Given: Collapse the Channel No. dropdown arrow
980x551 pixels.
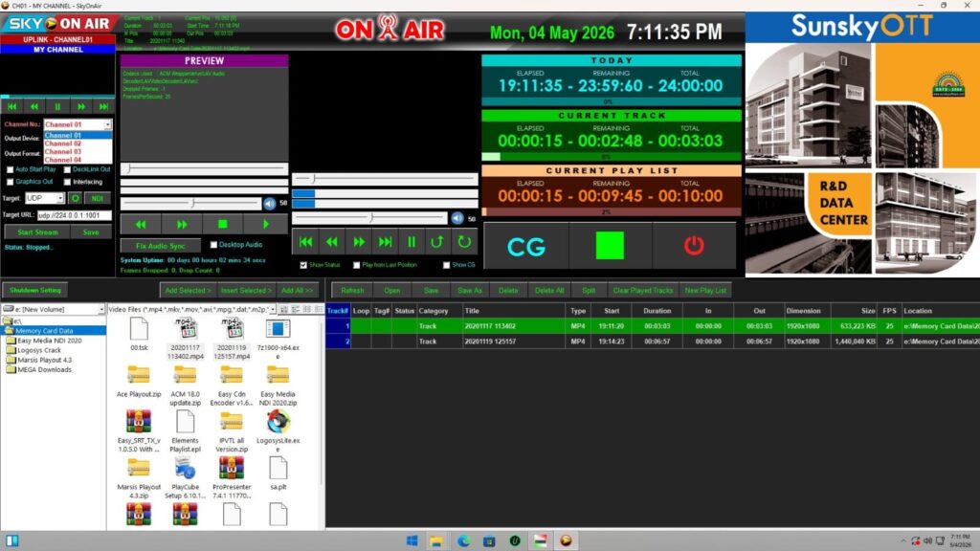Looking at the screenshot, I should (x=108, y=124).
